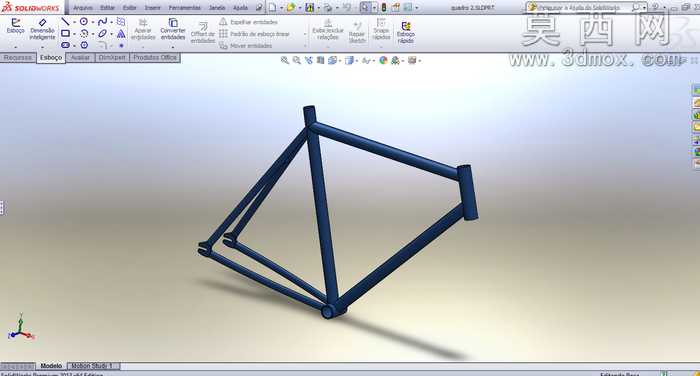Image resolution: width=700 pixels, height=376 pixels.
Task: Open the Inserir menu
Action: pos(152,8)
